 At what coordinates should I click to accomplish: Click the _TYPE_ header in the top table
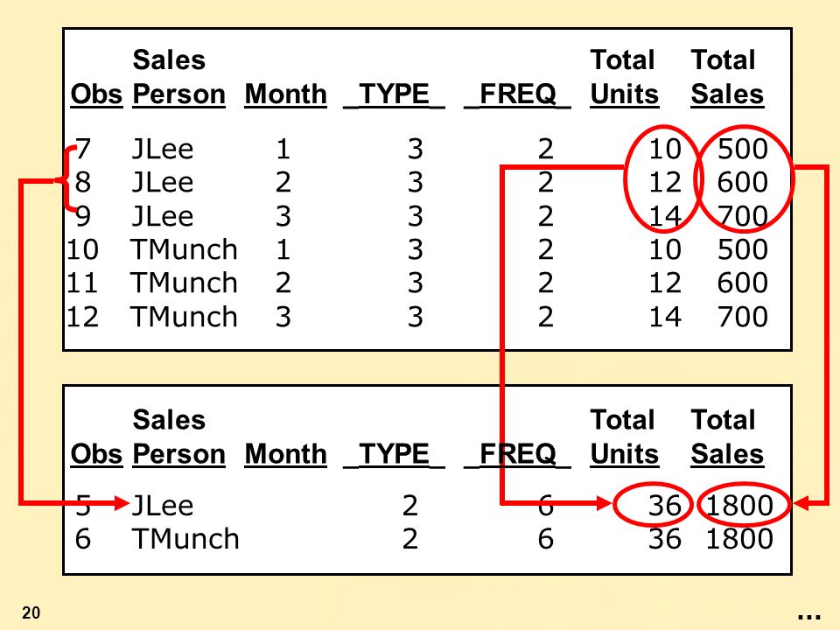(x=394, y=94)
